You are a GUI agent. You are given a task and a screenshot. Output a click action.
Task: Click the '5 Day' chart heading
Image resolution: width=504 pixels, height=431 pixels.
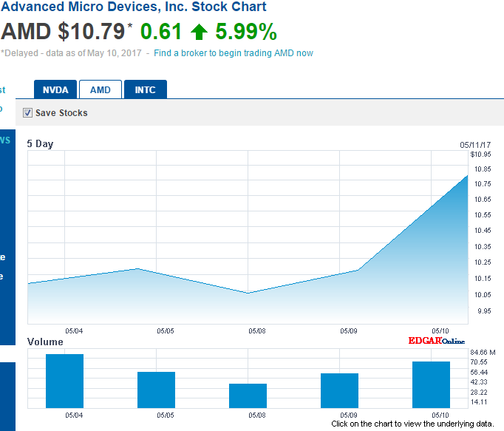[40, 144]
